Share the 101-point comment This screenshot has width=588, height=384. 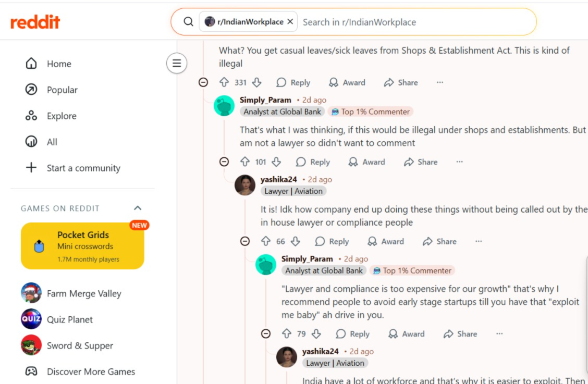pyautogui.click(x=421, y=162)
